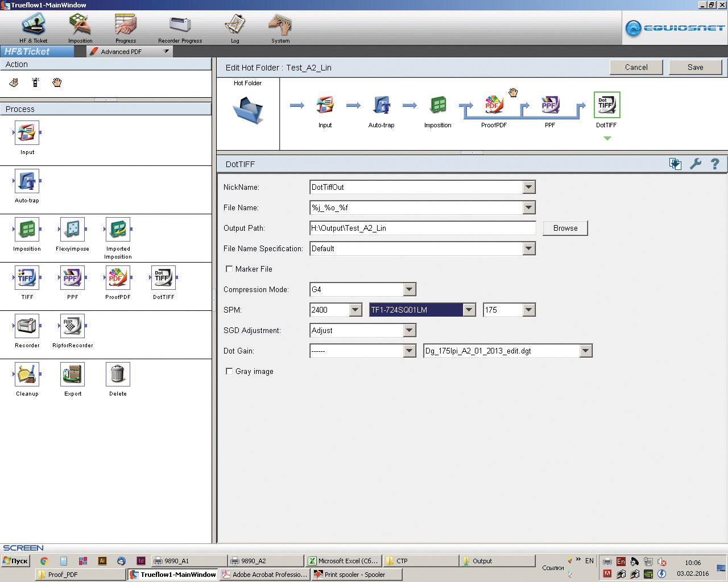Open File Name Specification dropdown

[x=529, y=248]
